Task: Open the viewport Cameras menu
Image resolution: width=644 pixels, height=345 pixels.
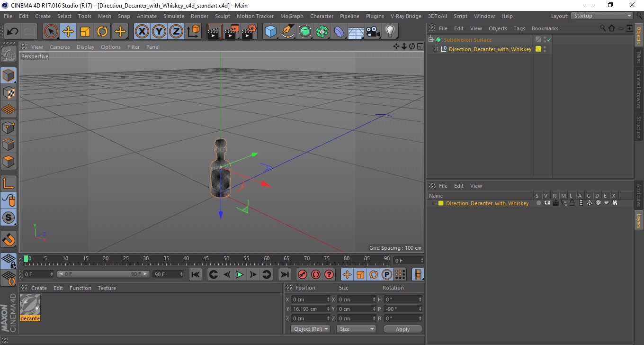Action: click(x=60, y=47)
